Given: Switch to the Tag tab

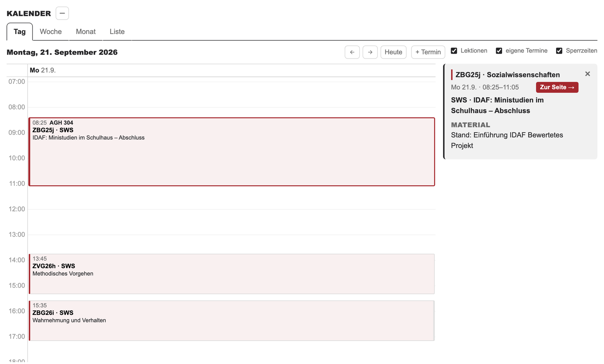Looking at the screenshot, I should coord(20,32).
